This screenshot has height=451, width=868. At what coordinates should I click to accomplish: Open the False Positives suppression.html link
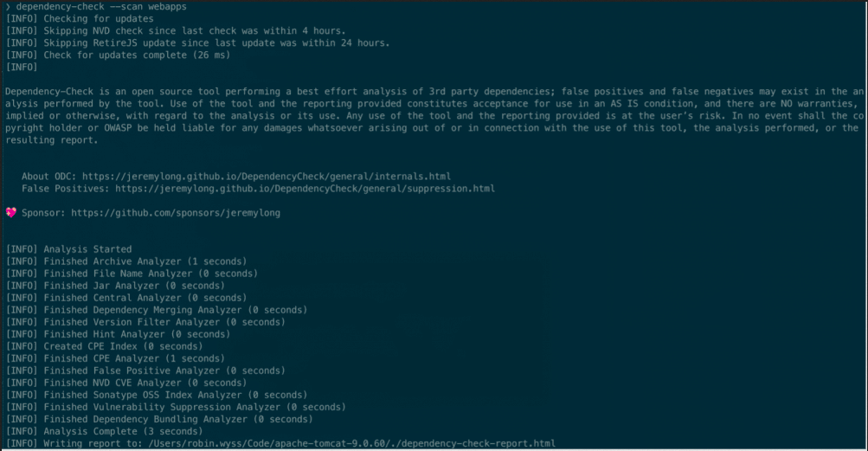(x=305, y=189)
